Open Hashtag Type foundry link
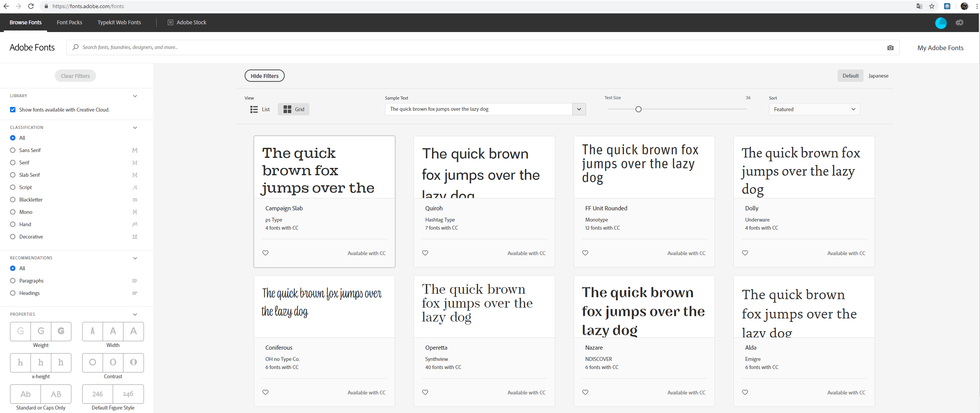The height and width of the screenshot is (413, 980). [x=440, y=220]
